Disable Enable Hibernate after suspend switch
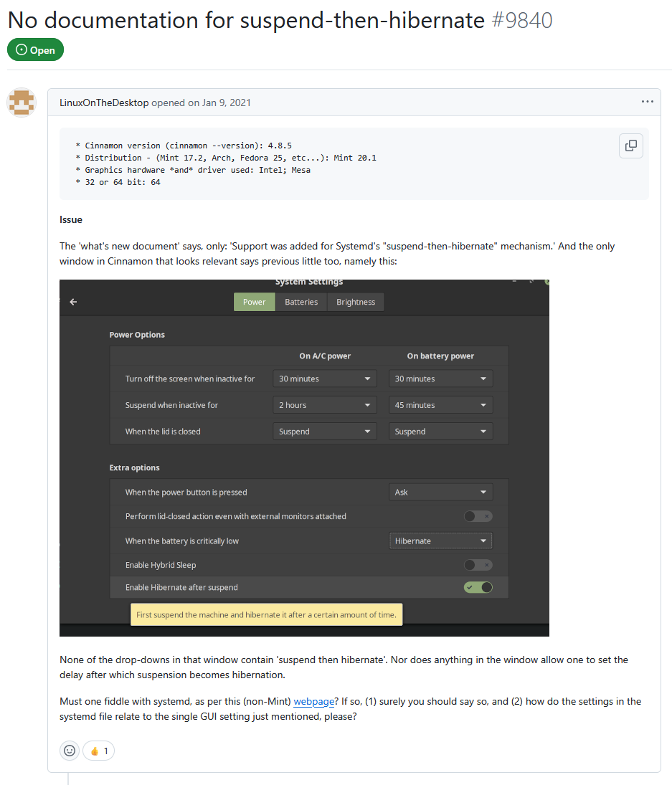 point(478,587)
